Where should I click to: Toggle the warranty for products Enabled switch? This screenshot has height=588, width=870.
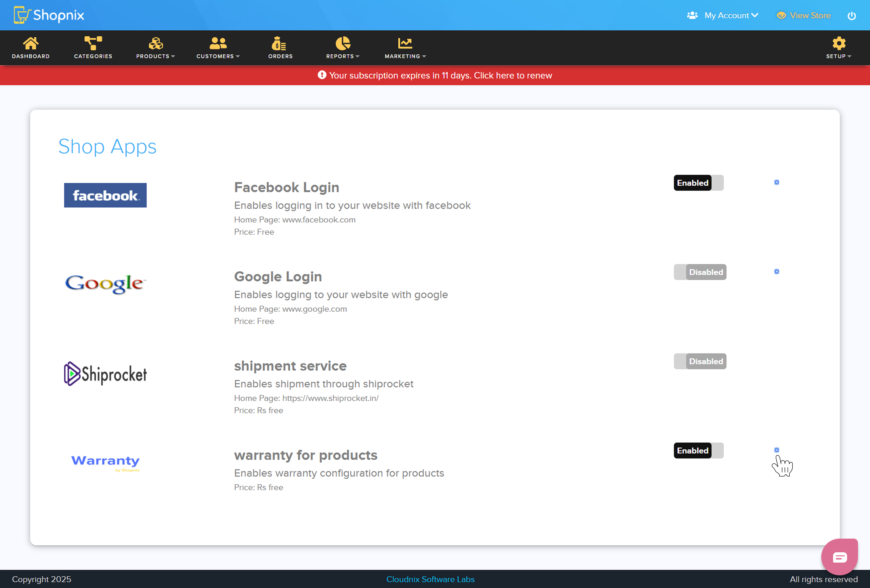tap(699, 450)
